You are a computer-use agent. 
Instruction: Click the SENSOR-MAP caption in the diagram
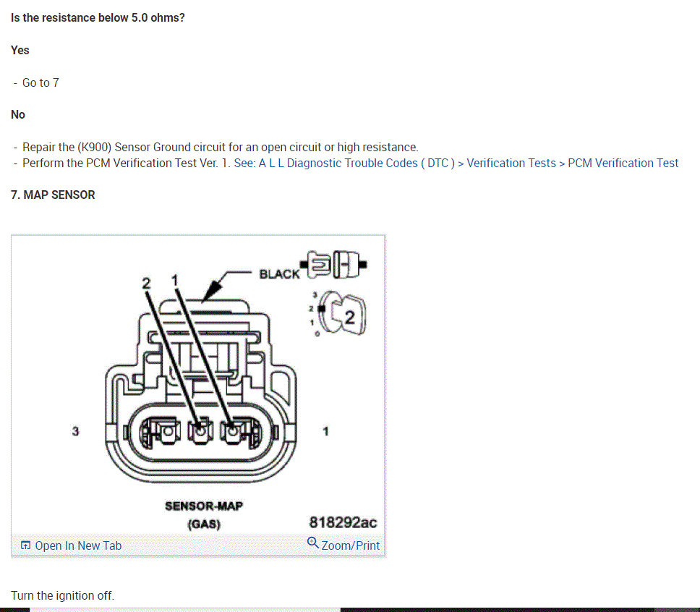(204, 506)
